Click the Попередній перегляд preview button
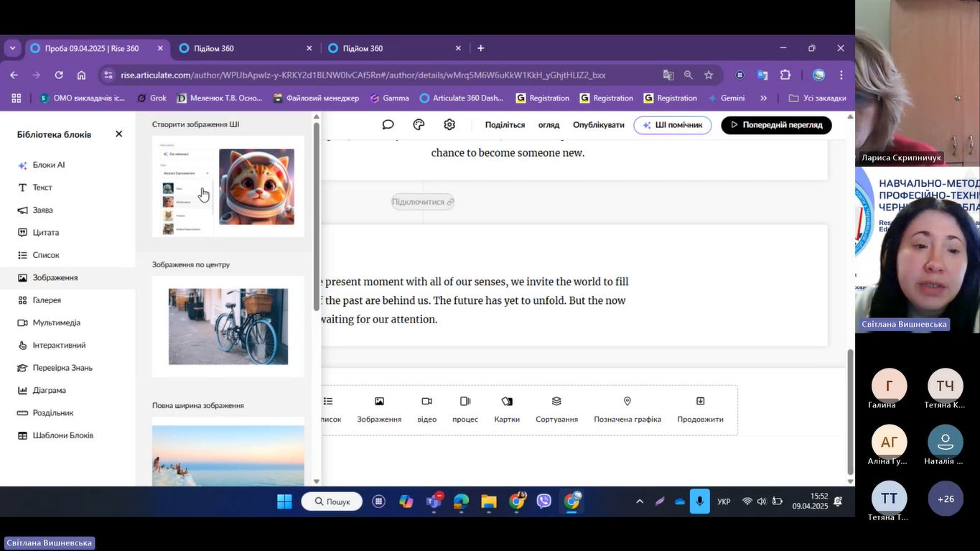This screenshot has width=980, height=551. click(x=776, y=125)
